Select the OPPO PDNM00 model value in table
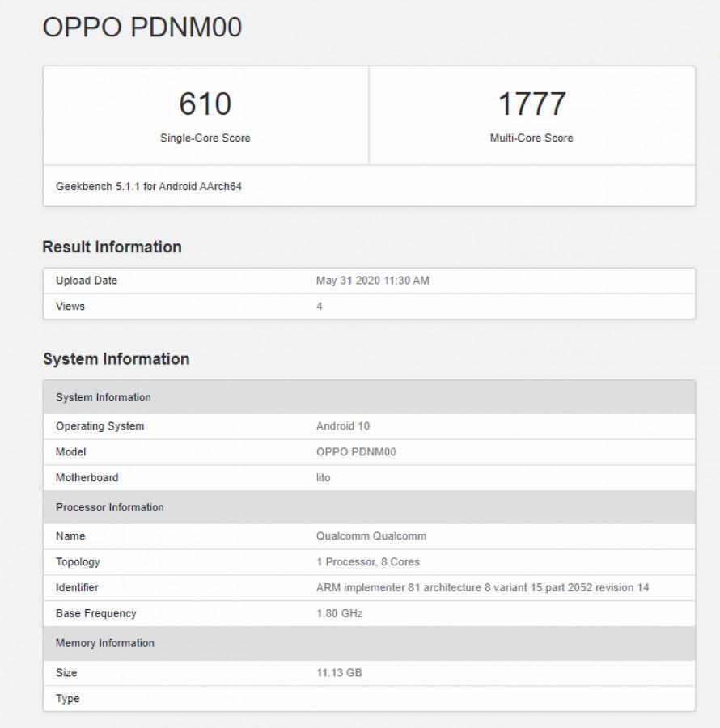 (356, 451)
